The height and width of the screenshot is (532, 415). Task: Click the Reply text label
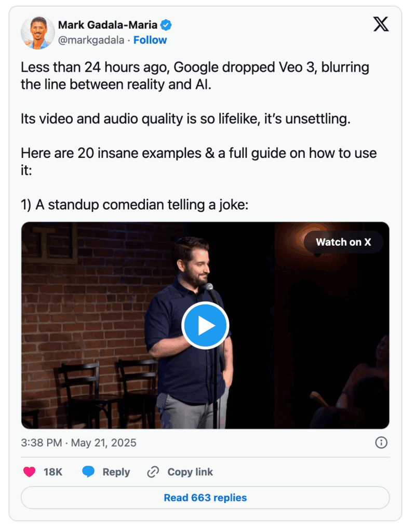pyautogui.click(x=116, y=472)
